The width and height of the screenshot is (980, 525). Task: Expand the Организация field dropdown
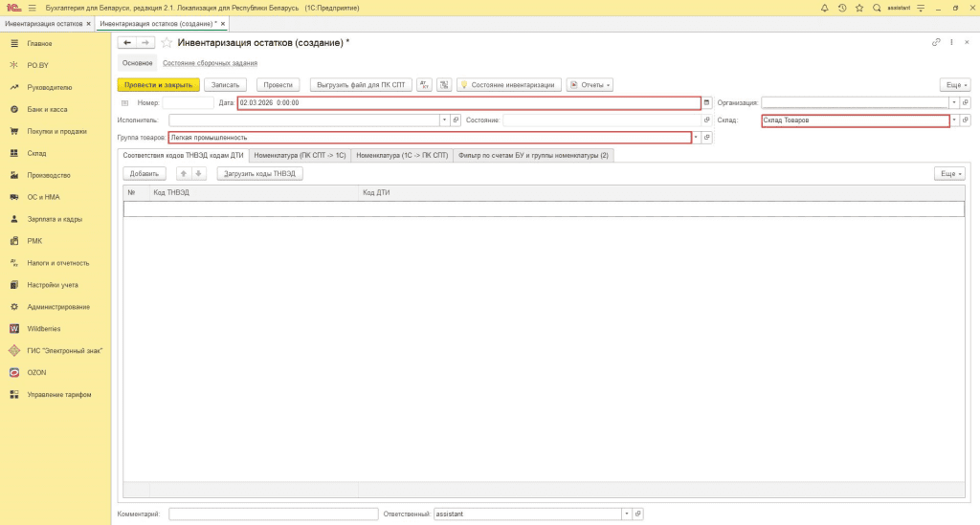coord(954,102)
